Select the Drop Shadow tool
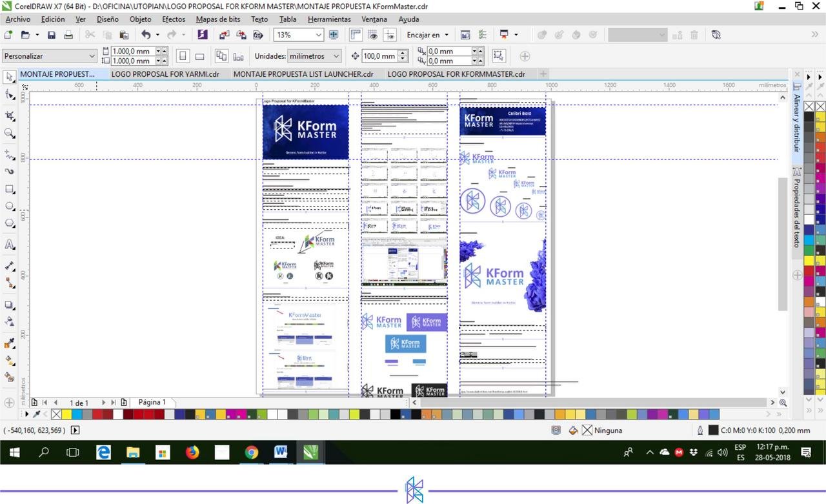826x504 pixels. pyautogui.click(x=10, y=305)
